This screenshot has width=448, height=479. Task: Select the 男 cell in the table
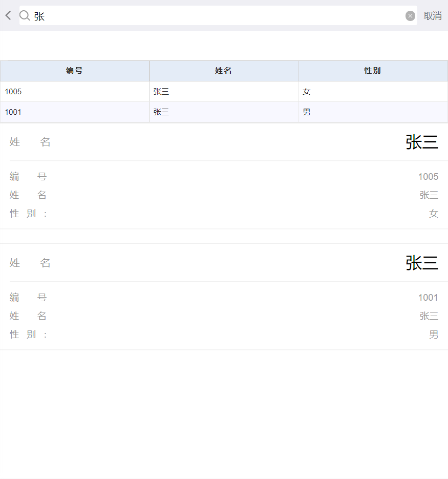(x=307, y=112)
